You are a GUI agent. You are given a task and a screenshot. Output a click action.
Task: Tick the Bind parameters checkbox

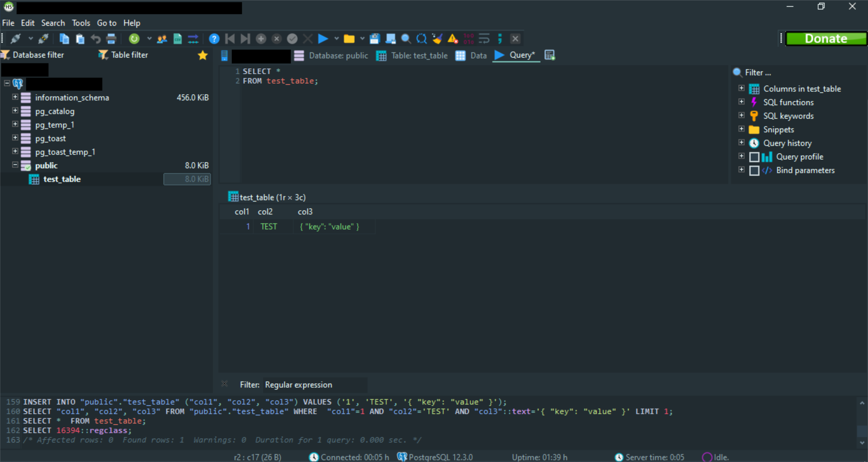pyautogui.click(x=754, y=171)
